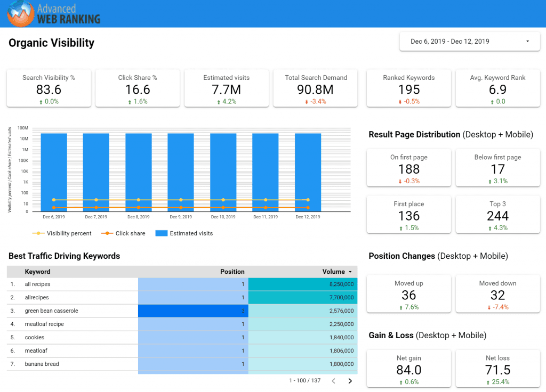The width and height of the screenshot is (546, 392).
Task: Toggle Visibility percent legend entry
Action: (x=62, y=233)
